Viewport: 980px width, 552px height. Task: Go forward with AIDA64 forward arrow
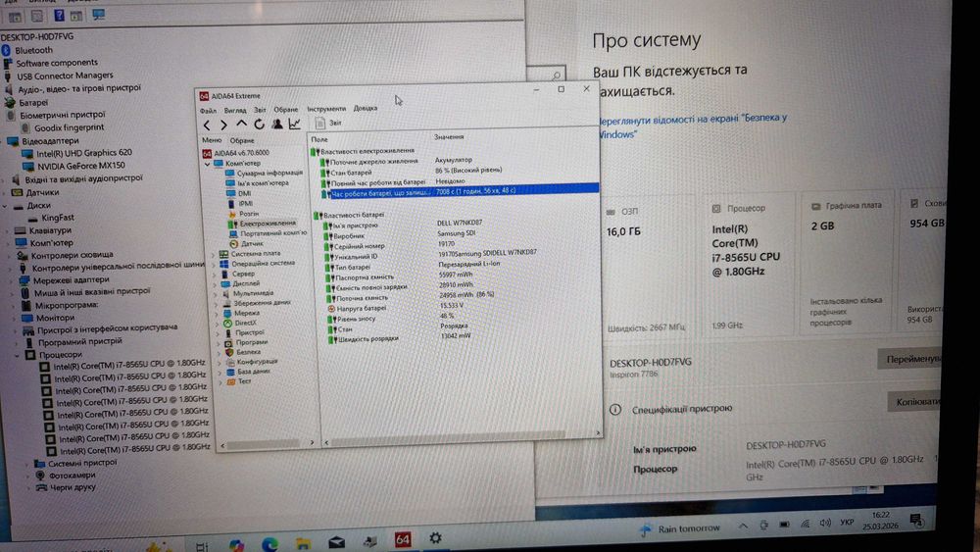point(223,125)
